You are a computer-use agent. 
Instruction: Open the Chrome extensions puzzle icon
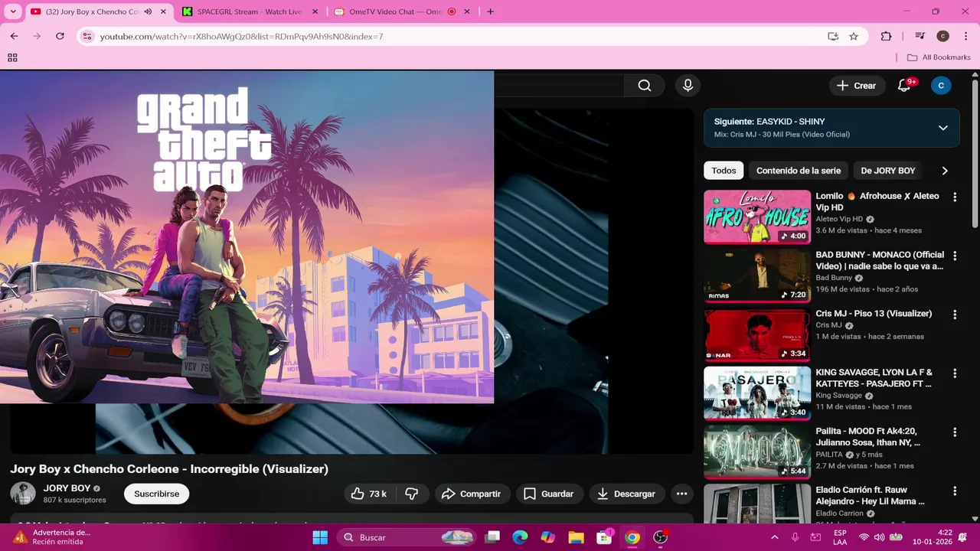click(x=886, y=36)
